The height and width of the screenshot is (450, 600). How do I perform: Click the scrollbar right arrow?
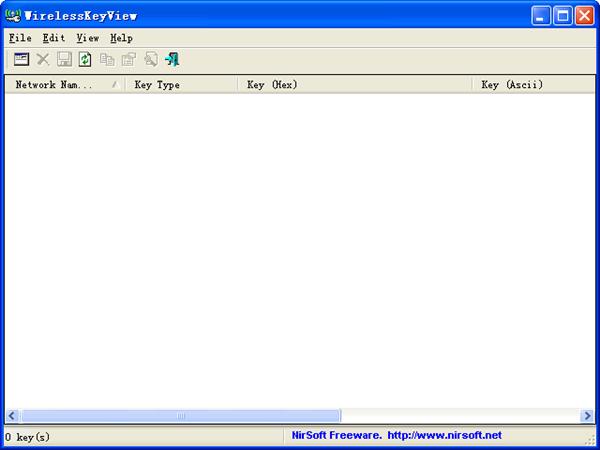pos(587,416)
